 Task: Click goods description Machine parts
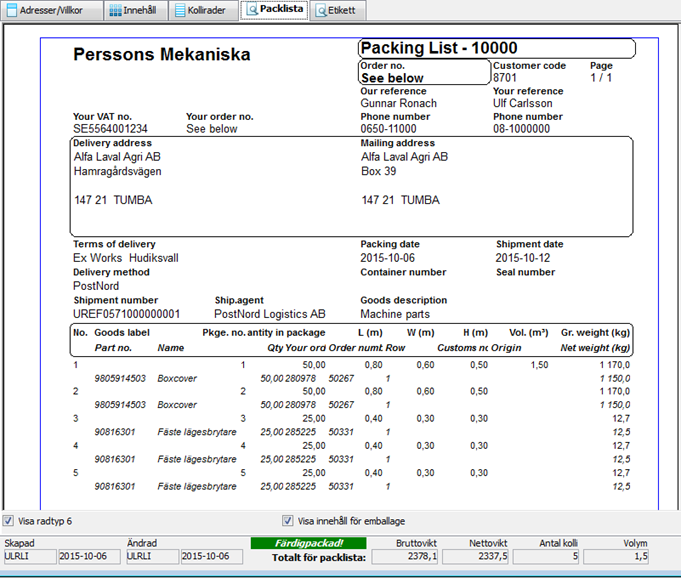tap(395, 314)
